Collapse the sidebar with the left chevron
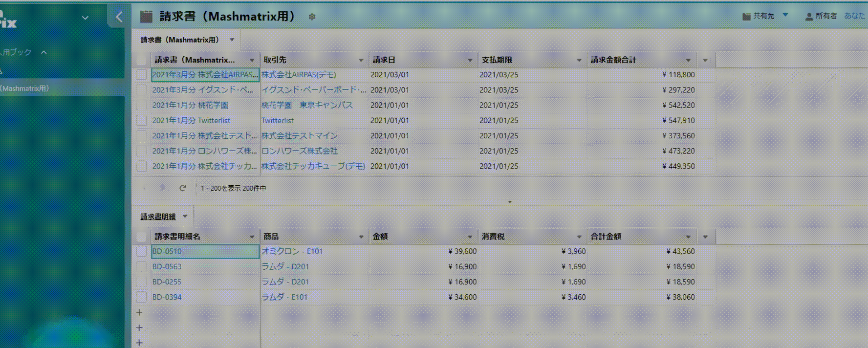Image resolution: width=868 pixels, height=348 pixels. pyautogui.click(x=119, y=17)
